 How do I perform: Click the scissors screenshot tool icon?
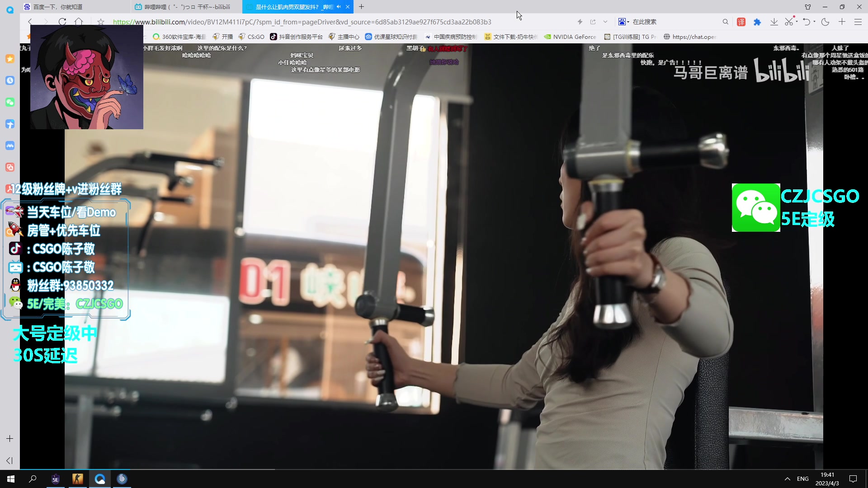click(789, 22)
